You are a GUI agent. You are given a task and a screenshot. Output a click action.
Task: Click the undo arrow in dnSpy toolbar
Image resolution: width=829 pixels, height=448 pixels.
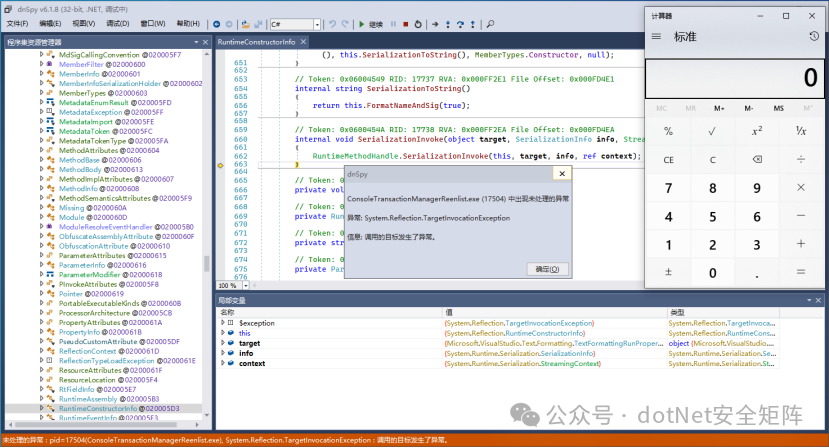click(x=333, y=24)
